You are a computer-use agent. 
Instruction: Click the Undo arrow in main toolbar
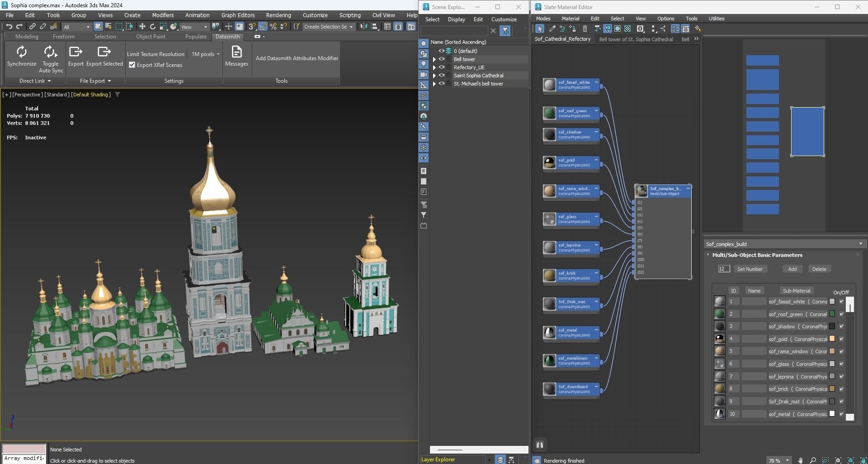[9, 27]
